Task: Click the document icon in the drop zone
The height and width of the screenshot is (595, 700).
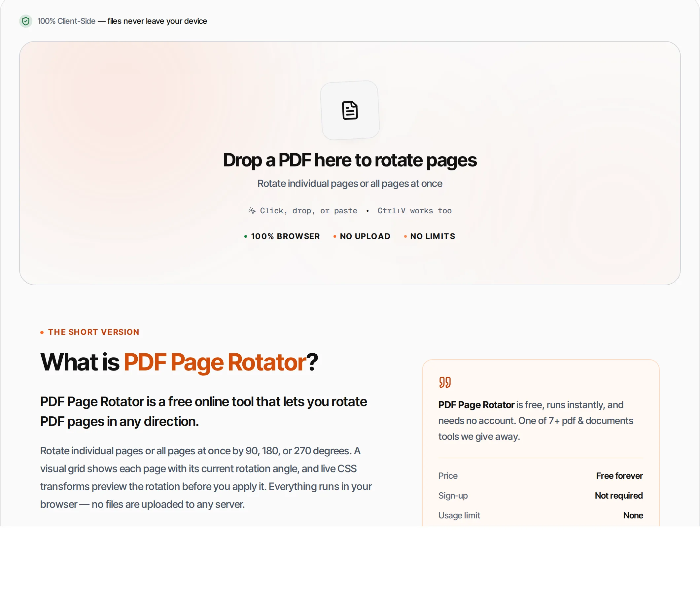Action: coord(350,110)
